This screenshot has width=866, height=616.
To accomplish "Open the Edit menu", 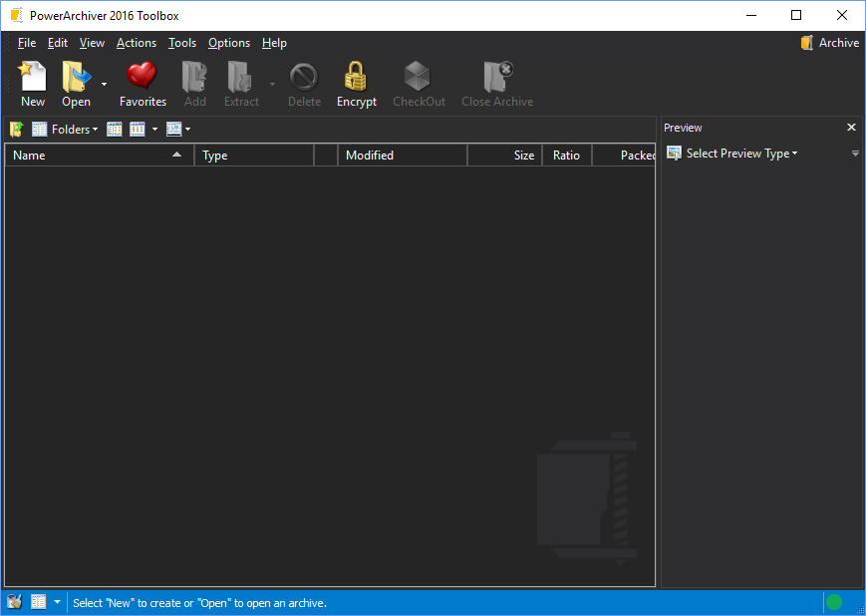I will [58, 43].
